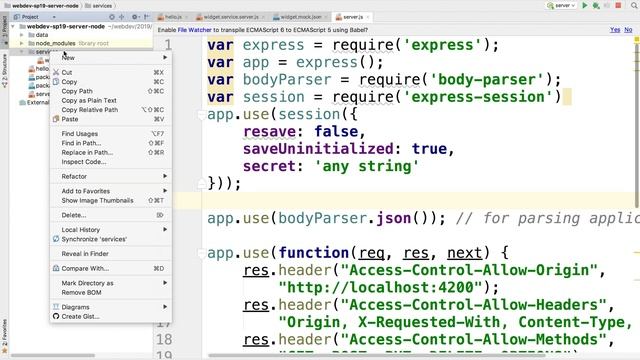Open the Favorites tool window side tab
The image size is (640, 360).
4,336
